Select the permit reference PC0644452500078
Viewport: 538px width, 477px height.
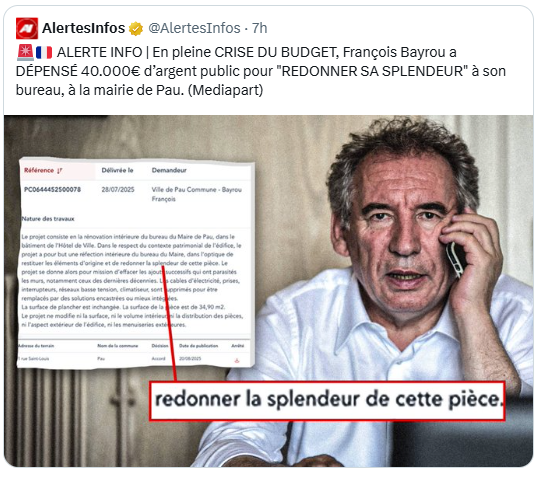[x=52, y=189]
